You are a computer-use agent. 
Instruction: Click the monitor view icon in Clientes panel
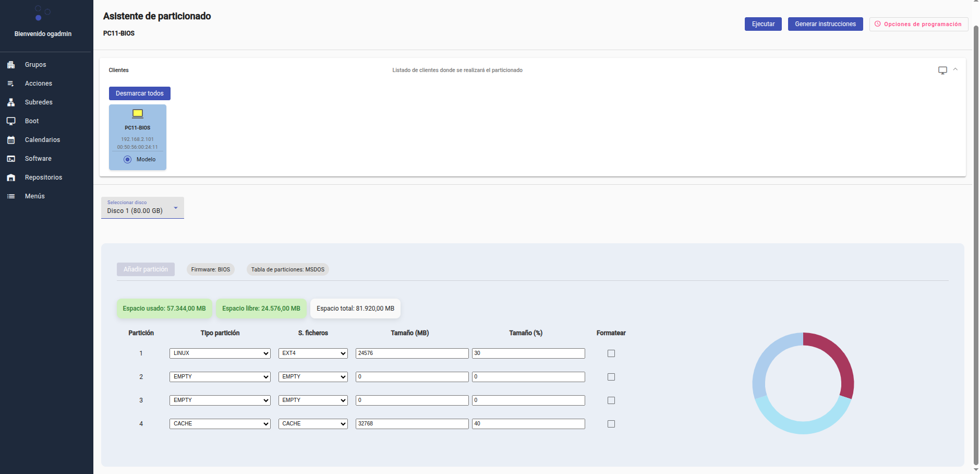click(942, 70)
